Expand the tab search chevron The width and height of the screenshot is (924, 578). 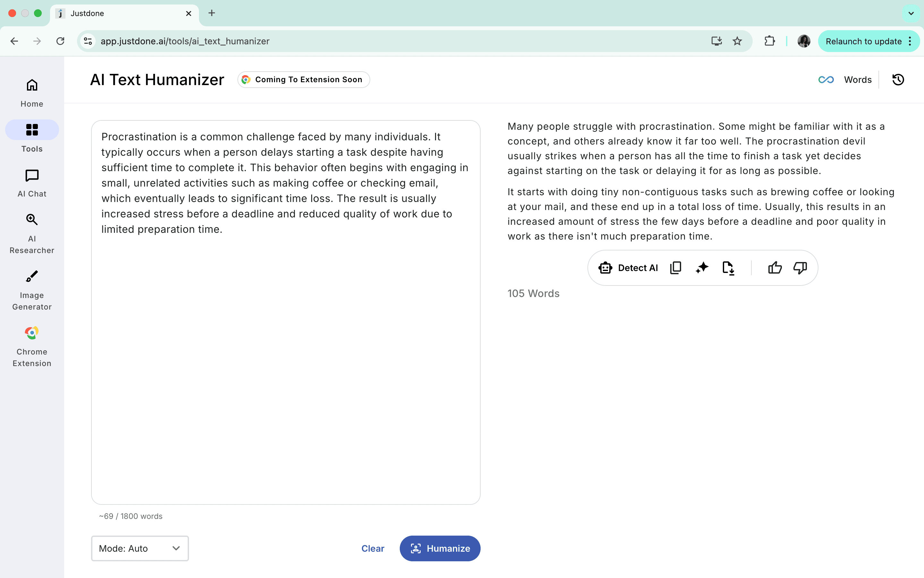(x=911, y=13)
